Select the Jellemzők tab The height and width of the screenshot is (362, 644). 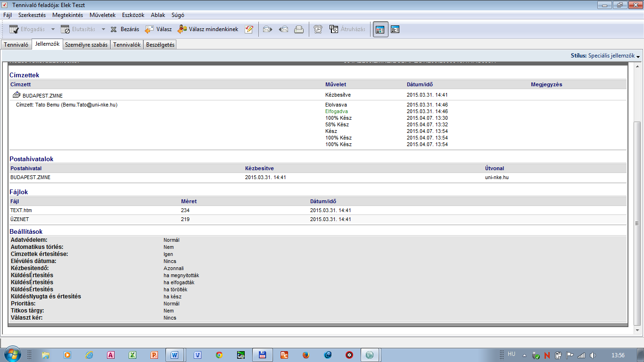pos(47,44)
